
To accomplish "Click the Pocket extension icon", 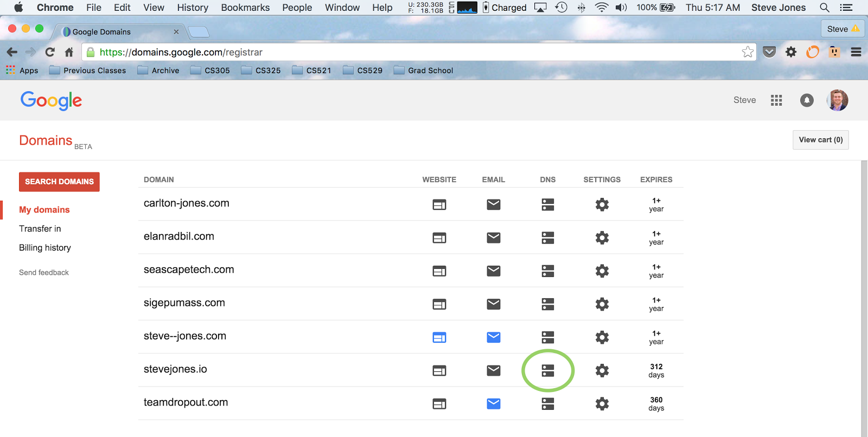I will [x=769, y=52].
